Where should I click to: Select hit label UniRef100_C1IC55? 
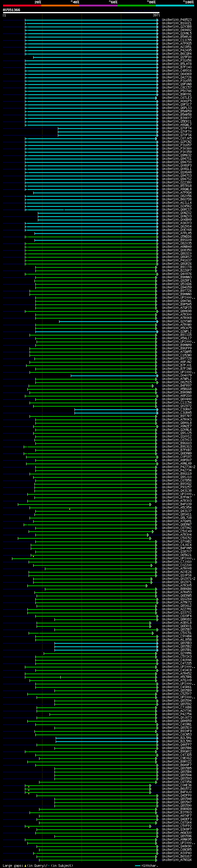[176, 40]
